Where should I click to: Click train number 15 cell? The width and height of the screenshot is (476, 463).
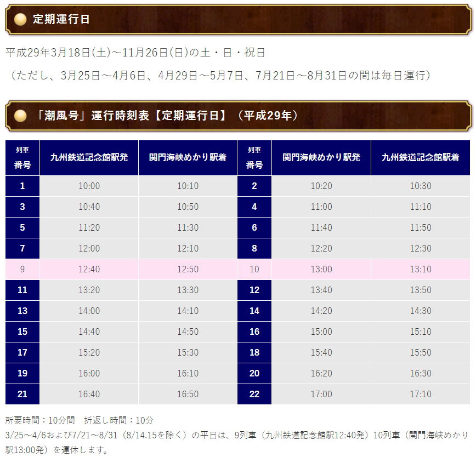22,331
